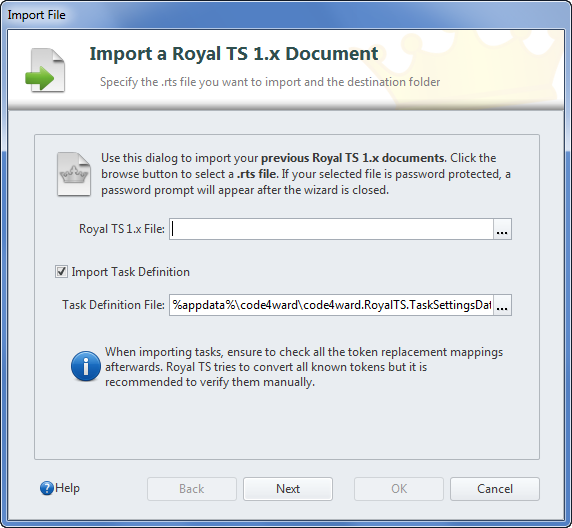This screenshot has height=528, width=572.
Task: Go to the Next wizard page
Action: 288,489
